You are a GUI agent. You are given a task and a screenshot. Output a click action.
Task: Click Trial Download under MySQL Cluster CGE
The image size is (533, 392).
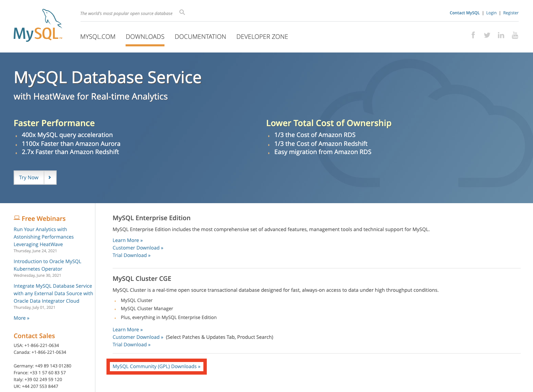tap(131, 345)
